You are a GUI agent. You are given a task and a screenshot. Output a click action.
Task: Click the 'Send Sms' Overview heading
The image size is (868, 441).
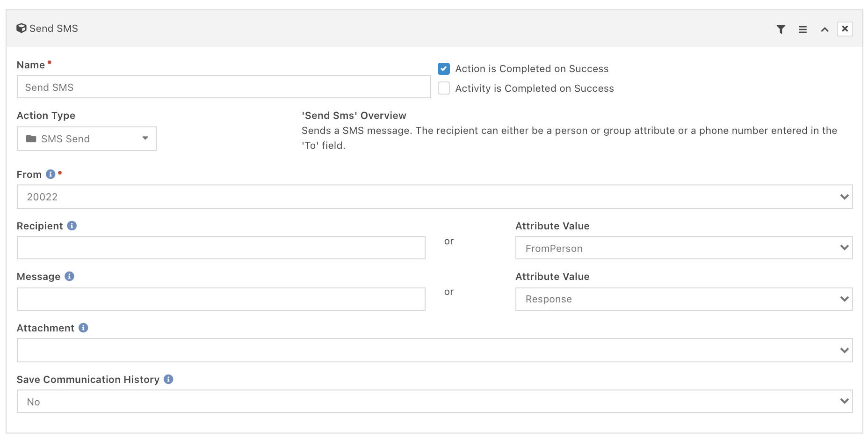pos(354,116)
